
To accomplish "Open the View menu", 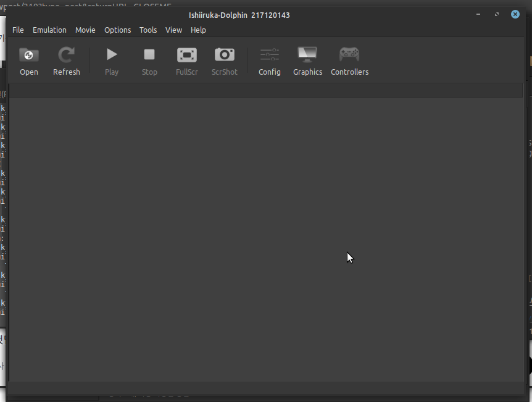I will (x=173, y=30).
